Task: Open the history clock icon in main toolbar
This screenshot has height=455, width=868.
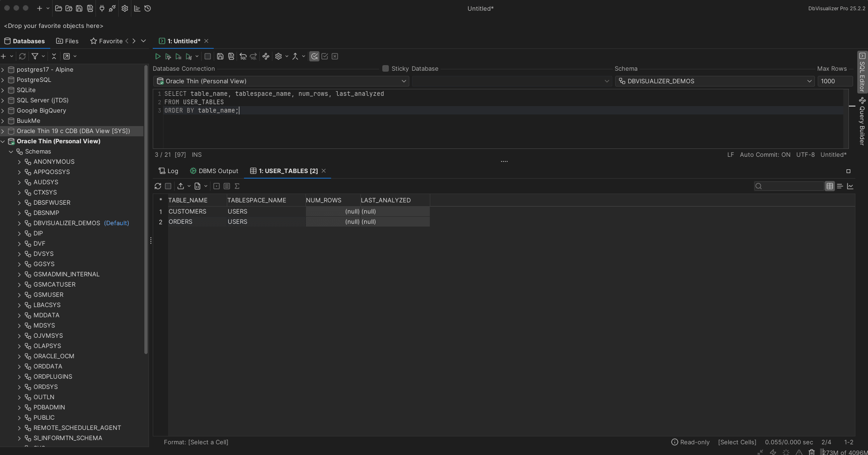Action: click(x=148, y=8)
